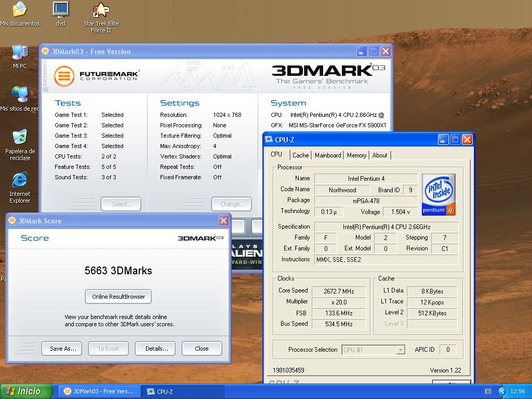Open the Mainboard tab in CPU-Z

click(x=328, y=155)
